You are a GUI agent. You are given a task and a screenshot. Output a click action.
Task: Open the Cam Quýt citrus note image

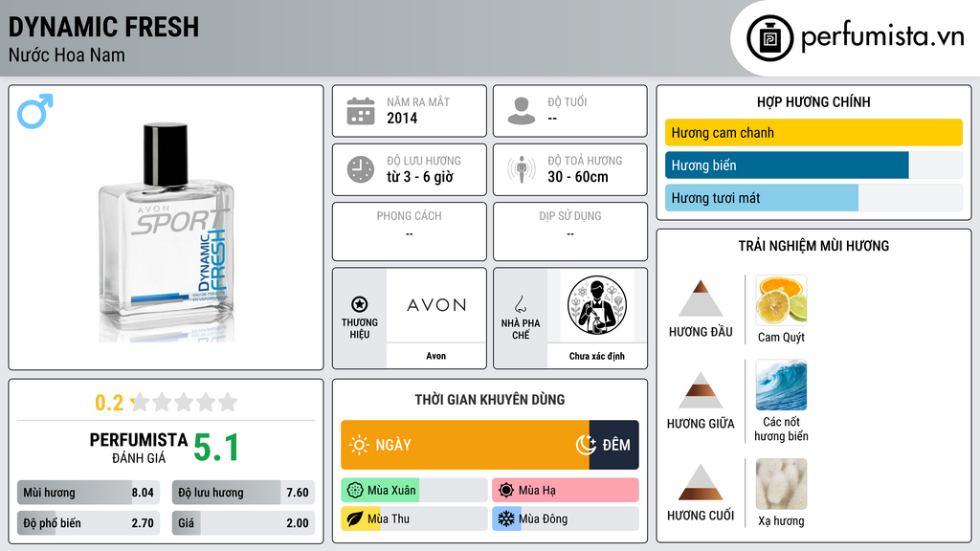[781, 300]
